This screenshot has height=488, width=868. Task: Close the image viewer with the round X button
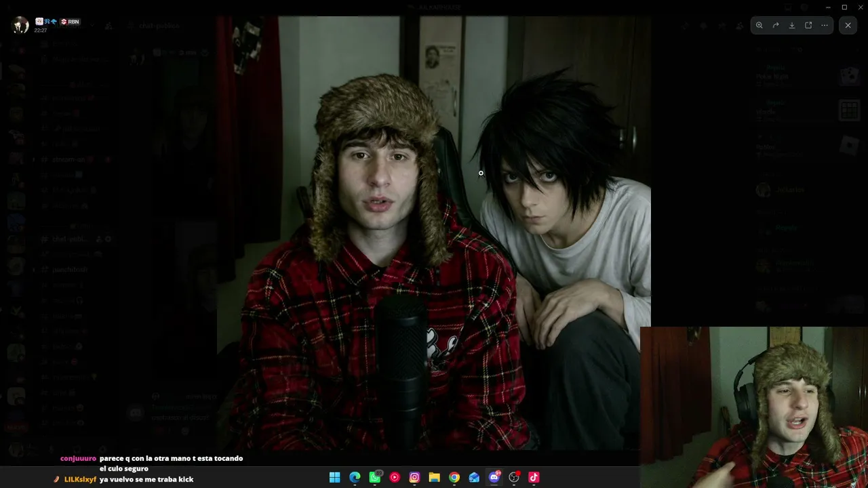point(848,25)
